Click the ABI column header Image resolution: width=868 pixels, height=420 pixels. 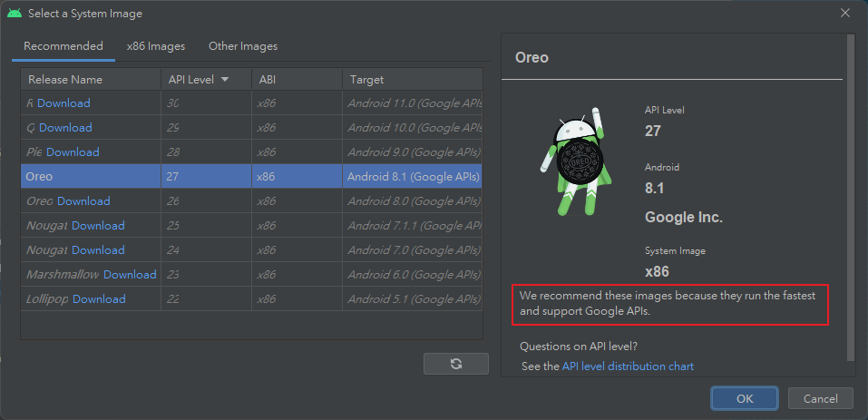pos(297,80)
